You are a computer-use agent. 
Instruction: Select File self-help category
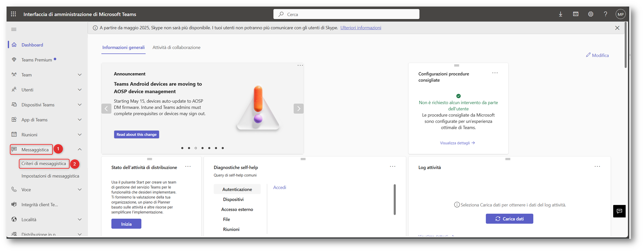226,219
